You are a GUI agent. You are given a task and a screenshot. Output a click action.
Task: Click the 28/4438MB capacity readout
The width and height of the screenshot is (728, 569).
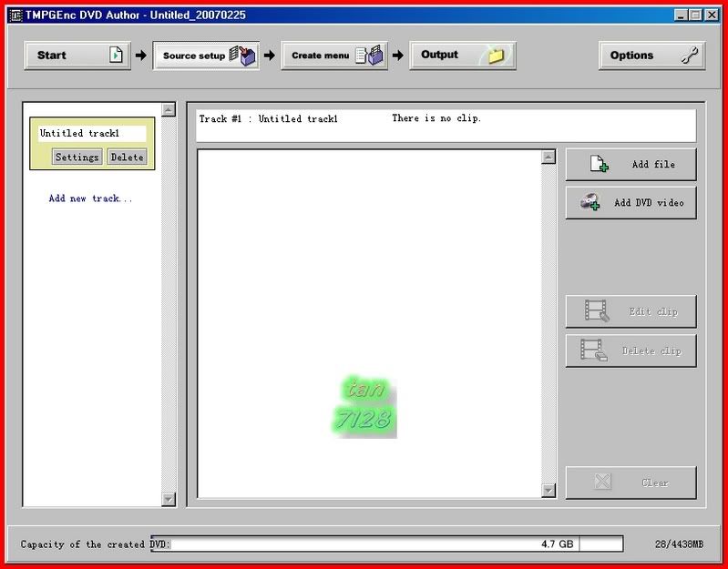[679, 544]
